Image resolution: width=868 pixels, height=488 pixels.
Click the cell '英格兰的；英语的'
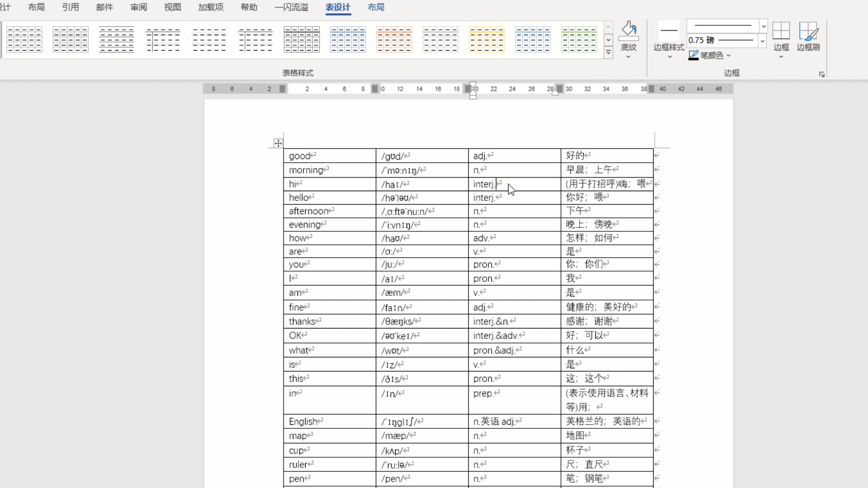[607, 422]
